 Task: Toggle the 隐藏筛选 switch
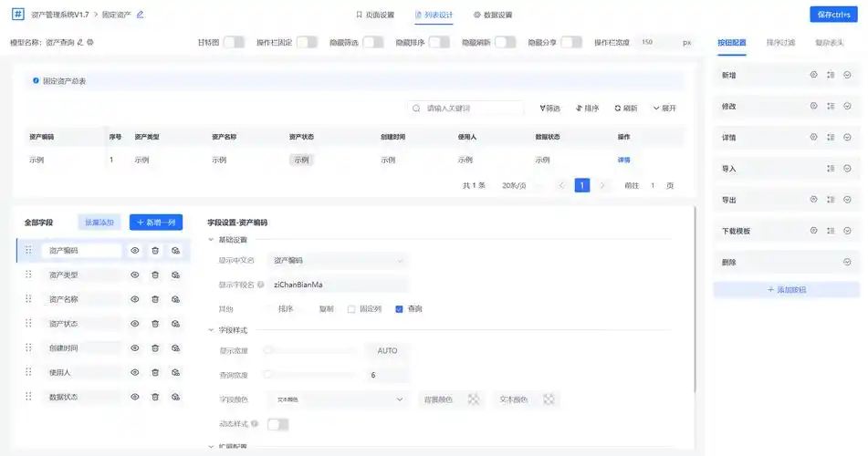(x=373, y=42)
